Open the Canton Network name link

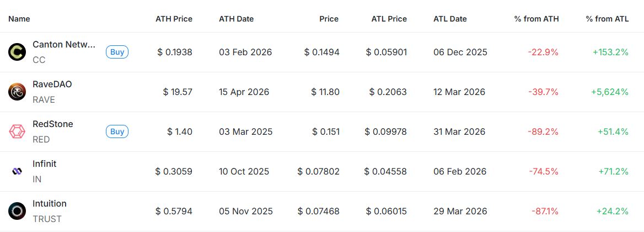[64, 45]
